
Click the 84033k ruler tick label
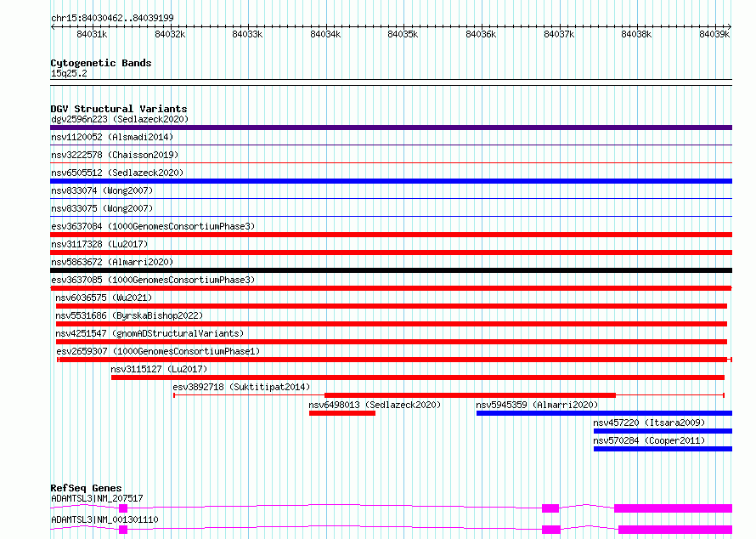[247, 34]
